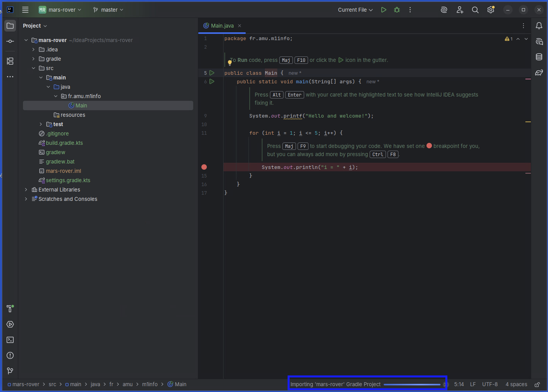Viewport: 548px width, 392px height.
Task: Open the Gradle tool window
Action: click(x=539, y=73)
